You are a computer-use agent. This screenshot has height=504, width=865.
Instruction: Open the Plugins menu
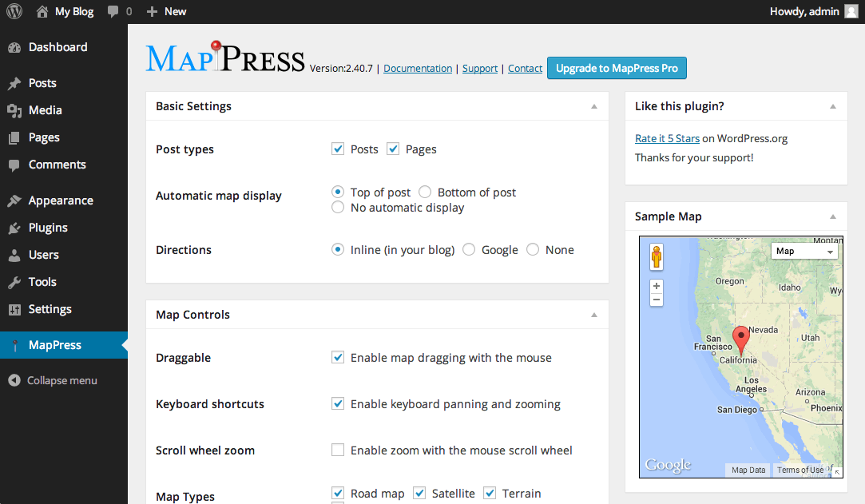(48, 228)
